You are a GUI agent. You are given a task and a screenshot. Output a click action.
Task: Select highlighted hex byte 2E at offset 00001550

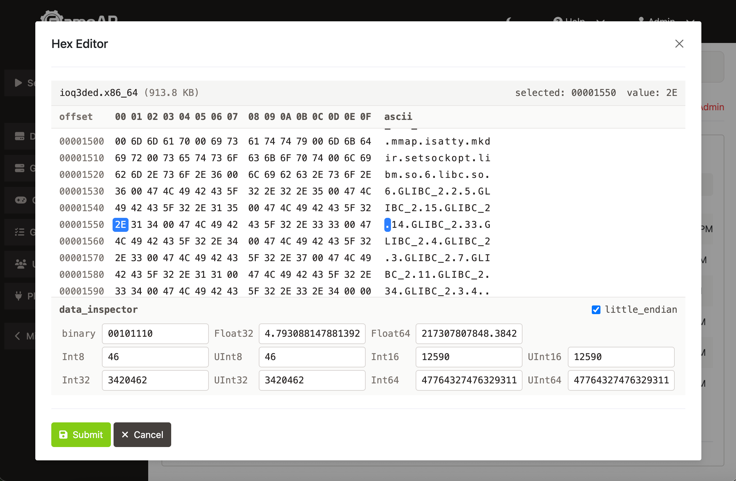[120, 225]
